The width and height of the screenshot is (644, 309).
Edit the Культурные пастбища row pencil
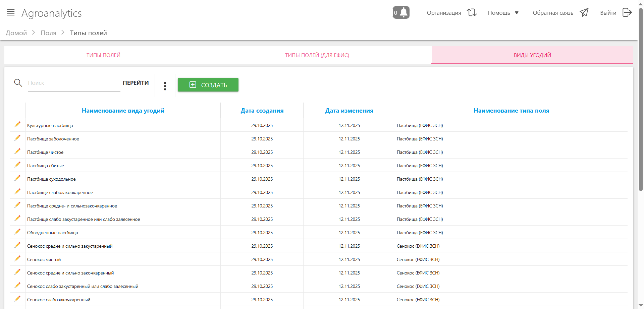pos(17,125)
